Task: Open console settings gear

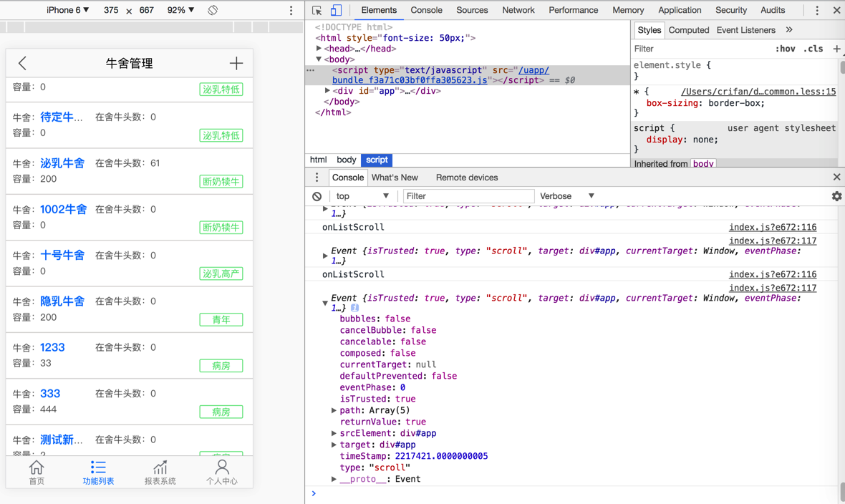Action: (836, 196)
